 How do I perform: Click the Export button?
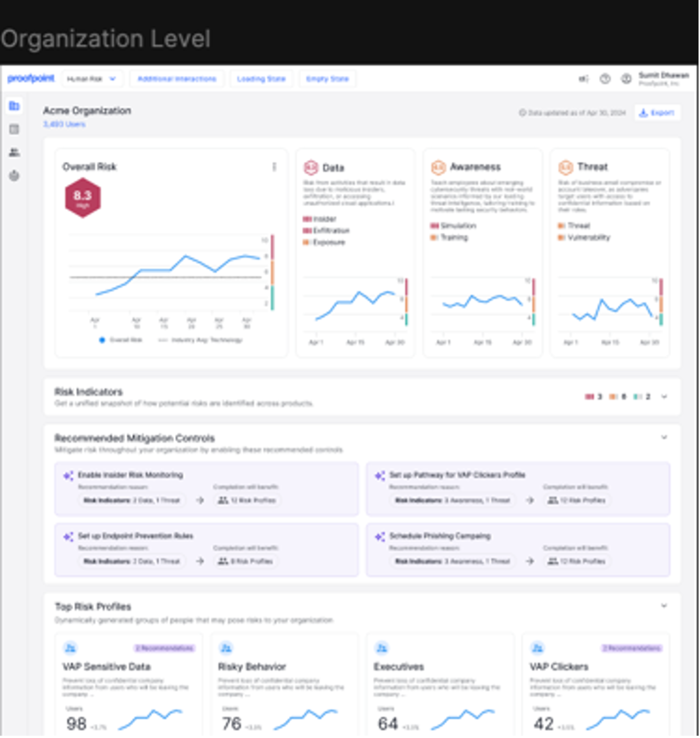point(657,113)
